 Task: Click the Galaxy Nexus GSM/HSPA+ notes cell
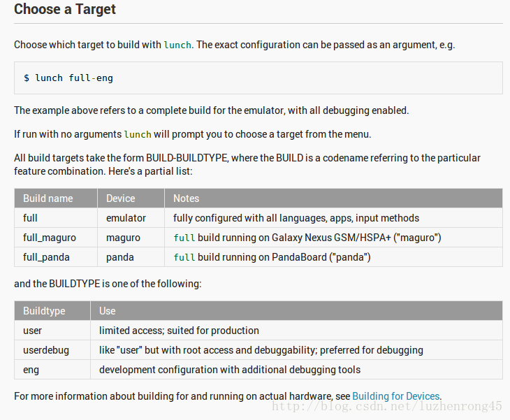pos(333,238)
